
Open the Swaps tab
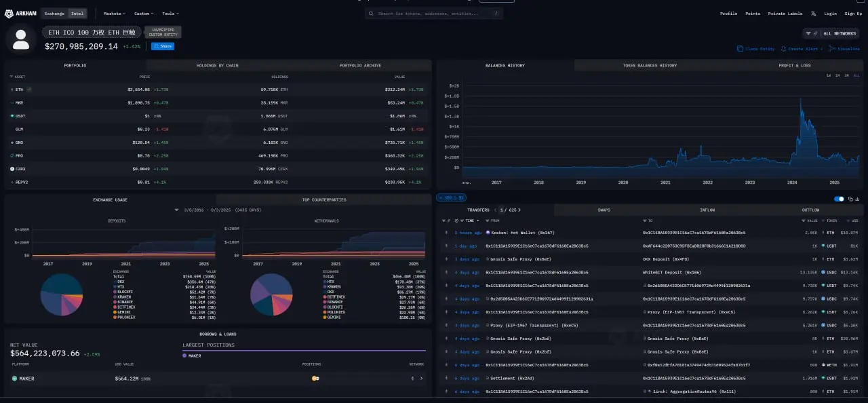click(x=604, y=210)
